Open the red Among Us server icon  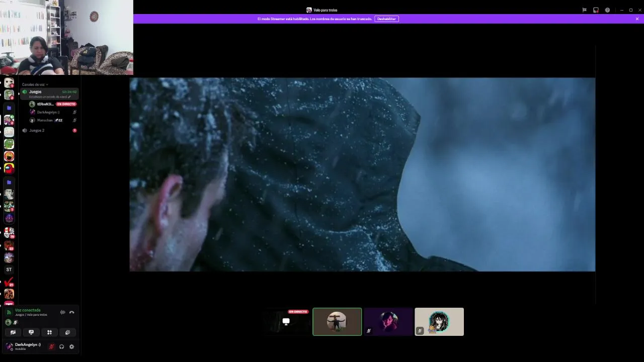pos(9,168)
